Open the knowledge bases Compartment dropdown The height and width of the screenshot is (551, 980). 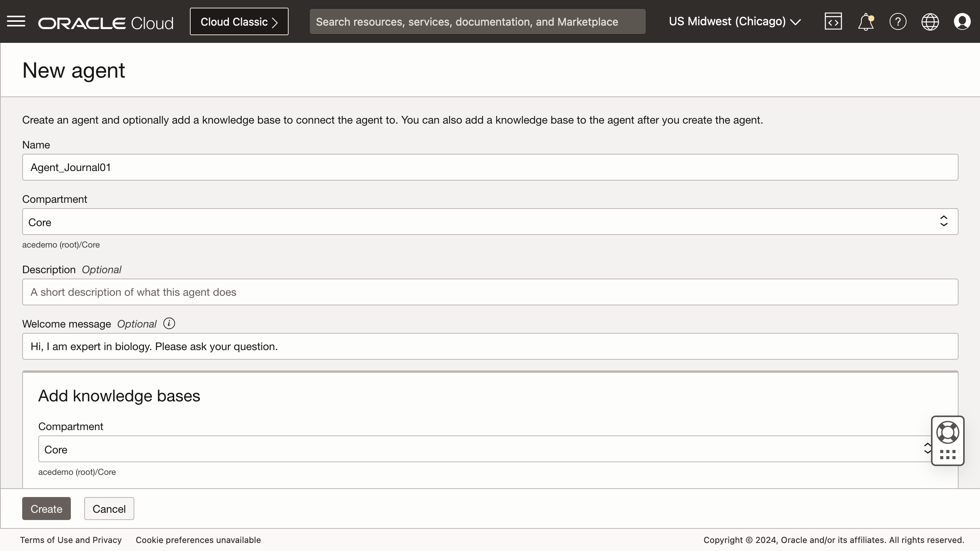tap(485, 449)
